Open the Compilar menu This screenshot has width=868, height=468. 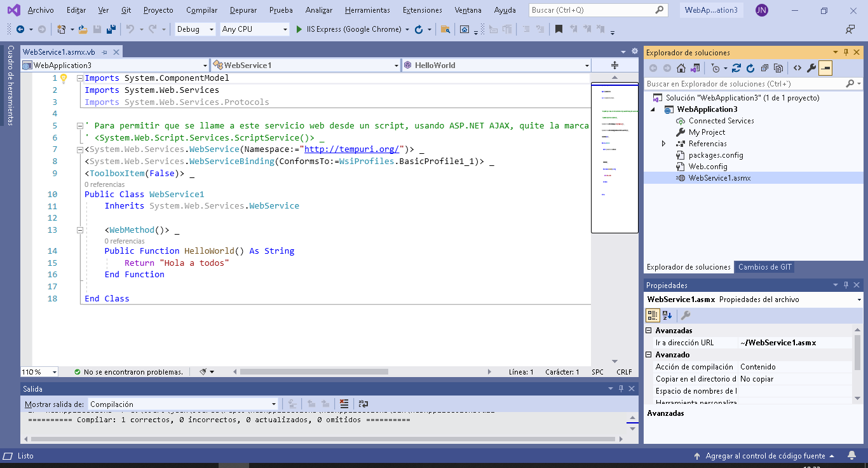[201, 10]
